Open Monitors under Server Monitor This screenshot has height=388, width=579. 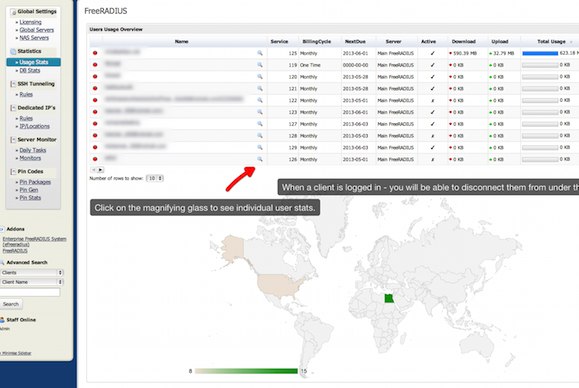pos(30,158)
